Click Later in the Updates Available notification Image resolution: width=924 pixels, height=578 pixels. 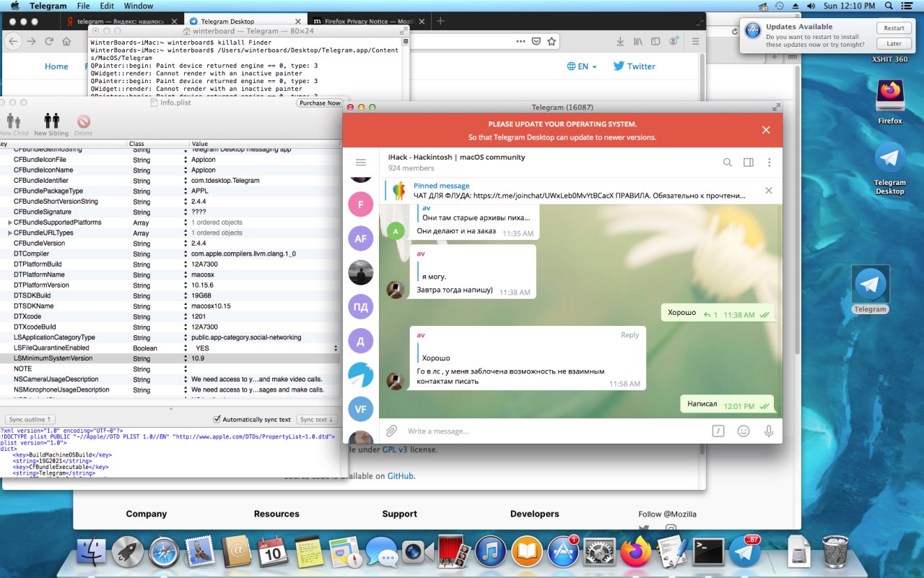pos(894,44)
